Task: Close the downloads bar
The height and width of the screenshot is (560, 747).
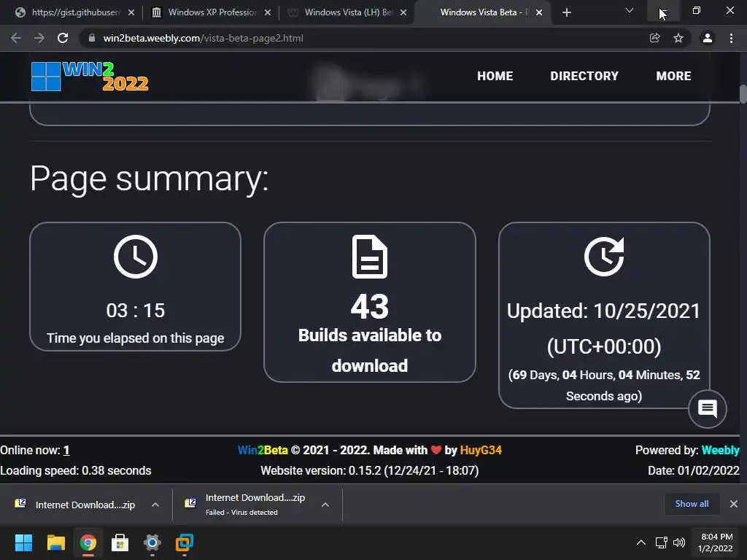Action: coord(734,504)
